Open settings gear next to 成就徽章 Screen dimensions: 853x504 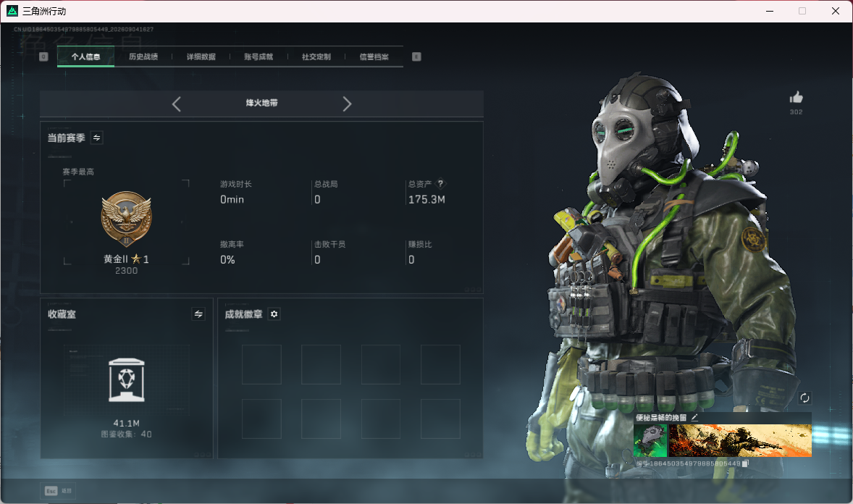[274, 314]
